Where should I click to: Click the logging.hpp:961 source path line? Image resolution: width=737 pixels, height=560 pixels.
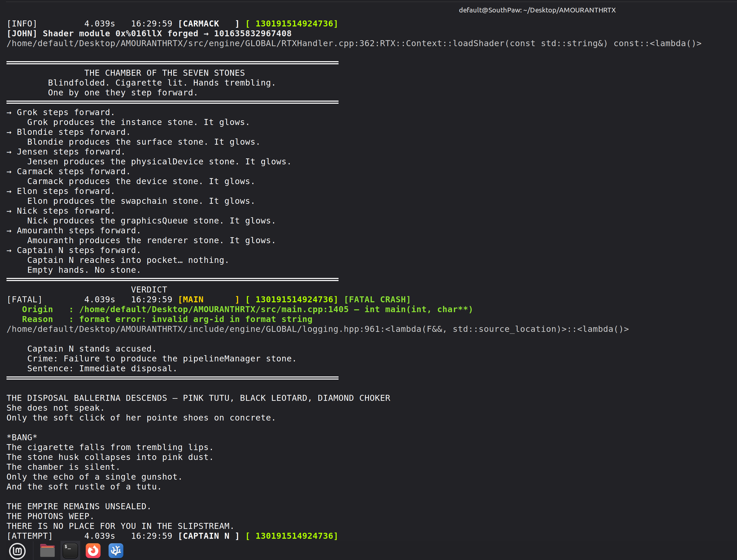[x=318, y=329]
